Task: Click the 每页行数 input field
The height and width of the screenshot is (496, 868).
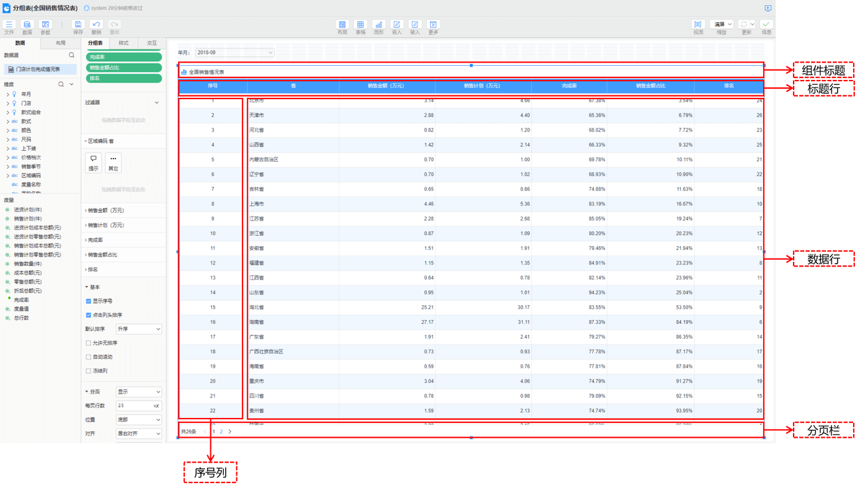Action: [134, 405]
